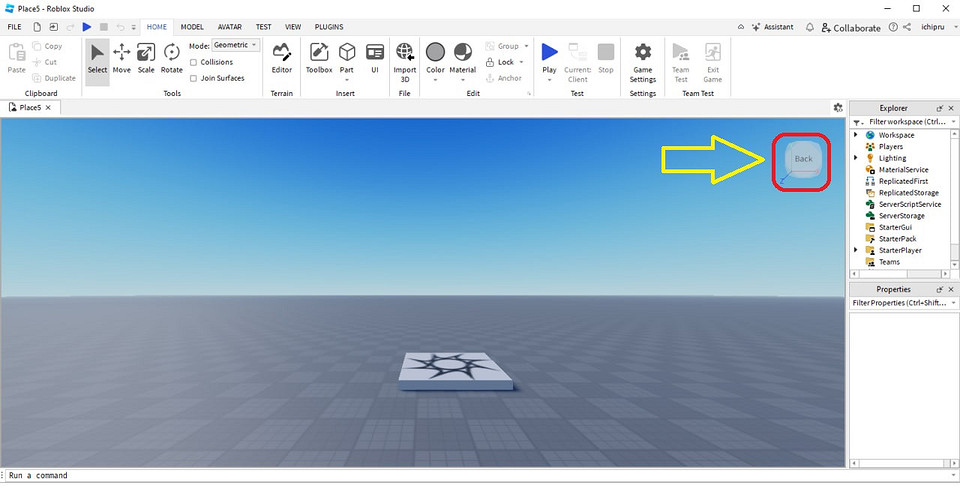Open the Color picker tool
The image size is (960, 500).
(435, 57)
